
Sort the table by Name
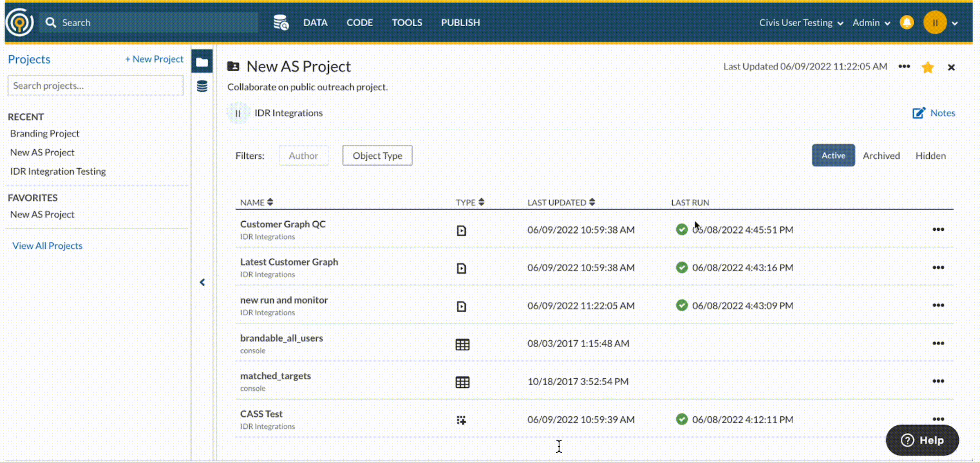[x=257, y=202]
